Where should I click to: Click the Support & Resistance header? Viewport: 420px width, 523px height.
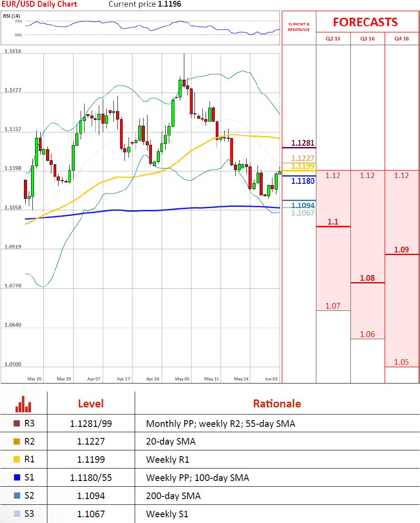[x=299, y=27]
